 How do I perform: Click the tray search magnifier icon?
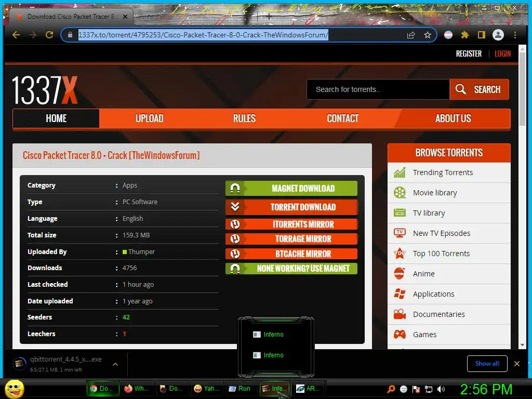pos(391,389)
